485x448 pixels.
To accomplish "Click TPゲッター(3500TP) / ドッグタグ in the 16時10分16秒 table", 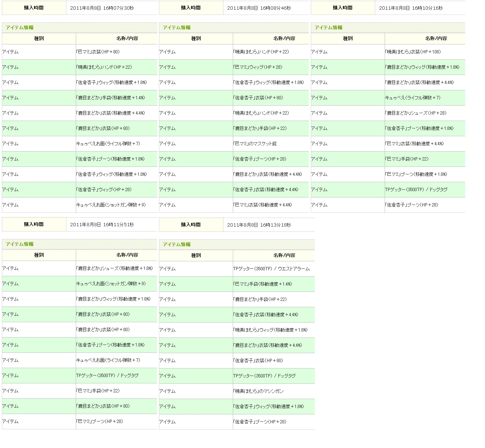I will 416,190.
